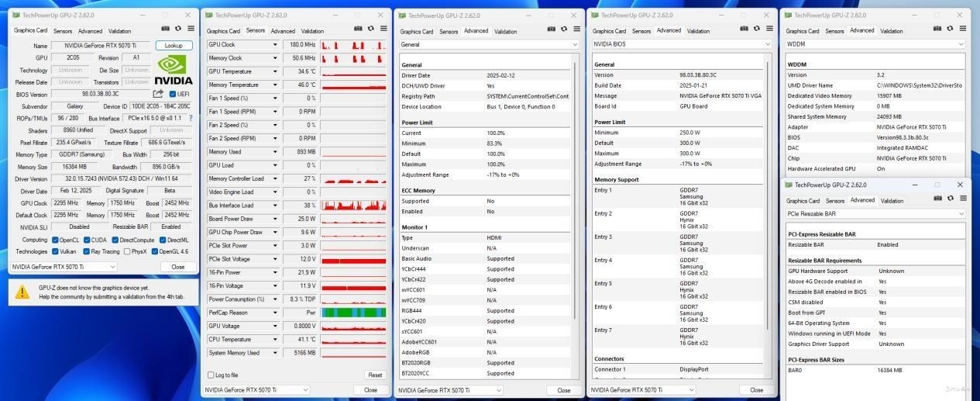
Task: Click the refresh icon in Graphics Card window
Action: 178,30
